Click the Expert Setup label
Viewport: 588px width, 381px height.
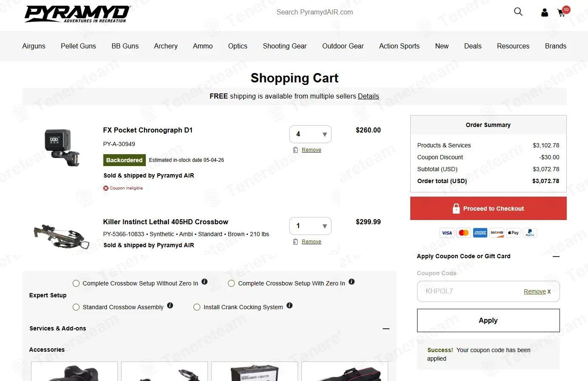48,295
